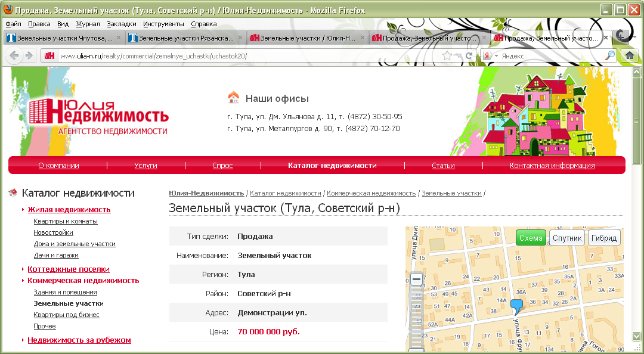Open 'О компании' navigation link
Image resolution: width=644 pixels, height=354 pixels.
(58, 166)
